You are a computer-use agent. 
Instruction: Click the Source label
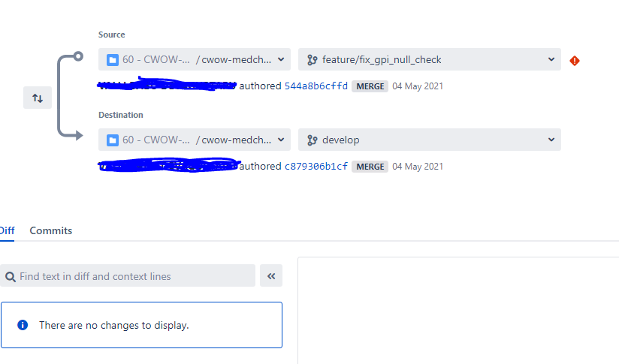[112, 35]
